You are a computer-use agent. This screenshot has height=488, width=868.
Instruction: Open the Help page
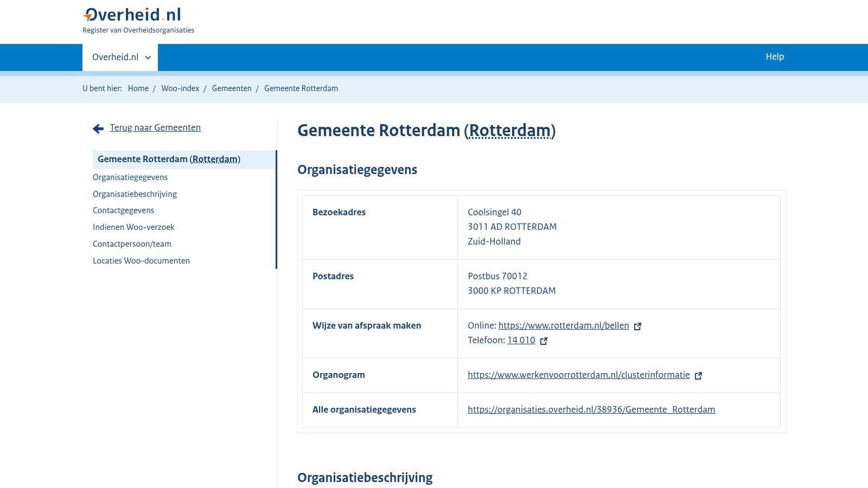(775, 56)
